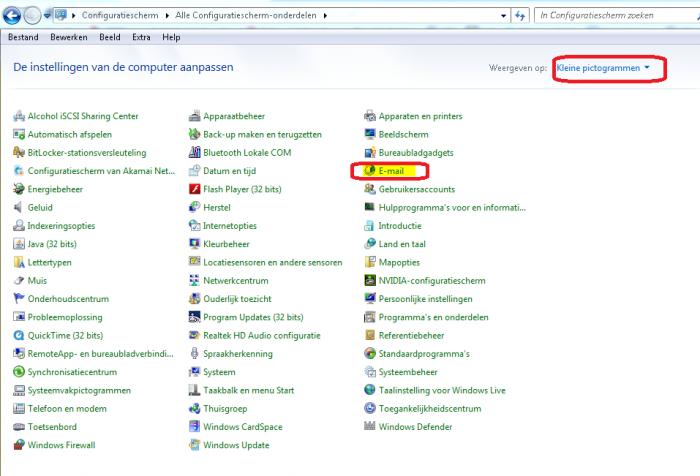700x476 pixels.
Task: Open the Windows CardSpace item
Action: pos(236,427)
